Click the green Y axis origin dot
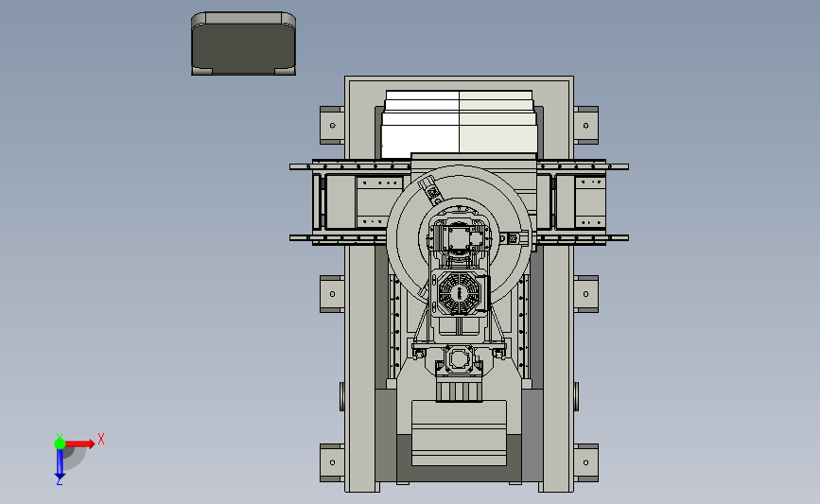 (x=60, y=443)
